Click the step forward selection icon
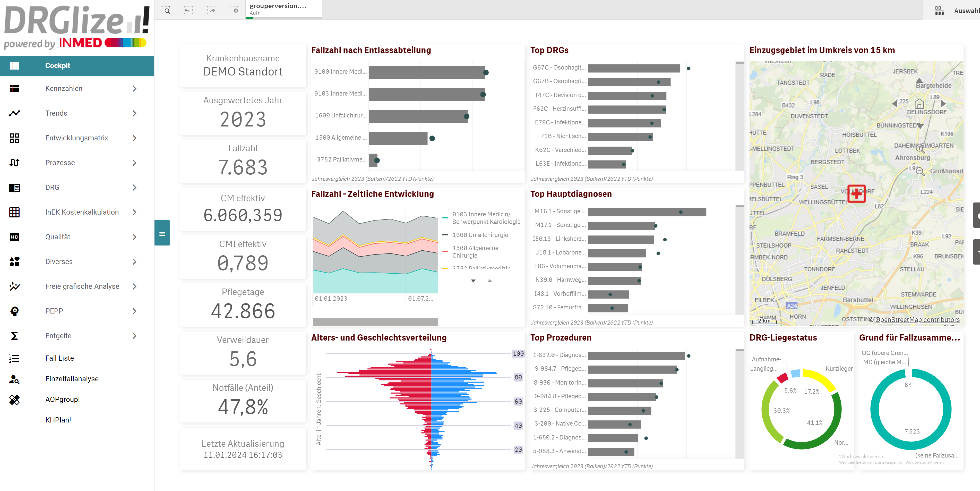 pyautogui.click(x=211, y=10)
